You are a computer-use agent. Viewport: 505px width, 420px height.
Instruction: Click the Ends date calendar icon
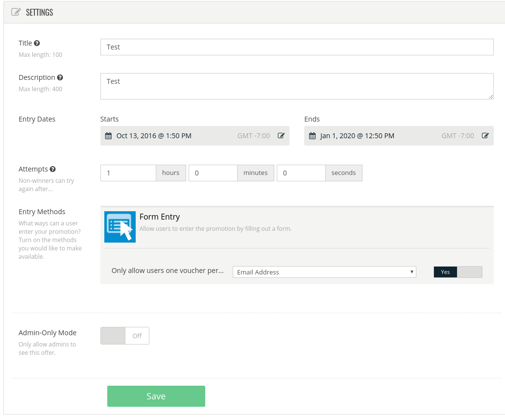(x=312, y=136)
